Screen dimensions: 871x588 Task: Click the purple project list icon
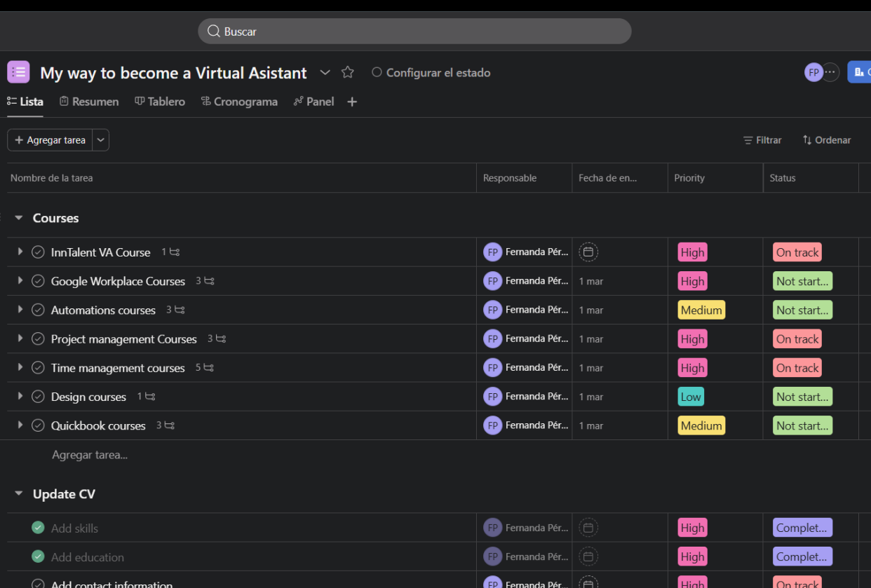[18, 71]
